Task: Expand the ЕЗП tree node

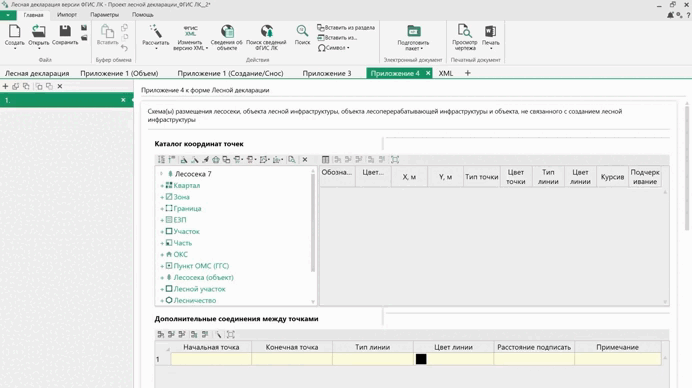Action: (x=162, y=220)
